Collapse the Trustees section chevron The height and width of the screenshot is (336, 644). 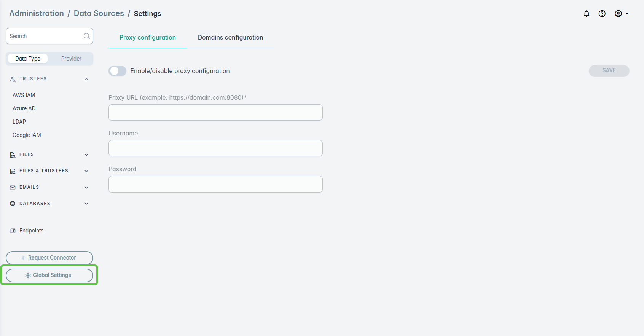click(86, 79)
